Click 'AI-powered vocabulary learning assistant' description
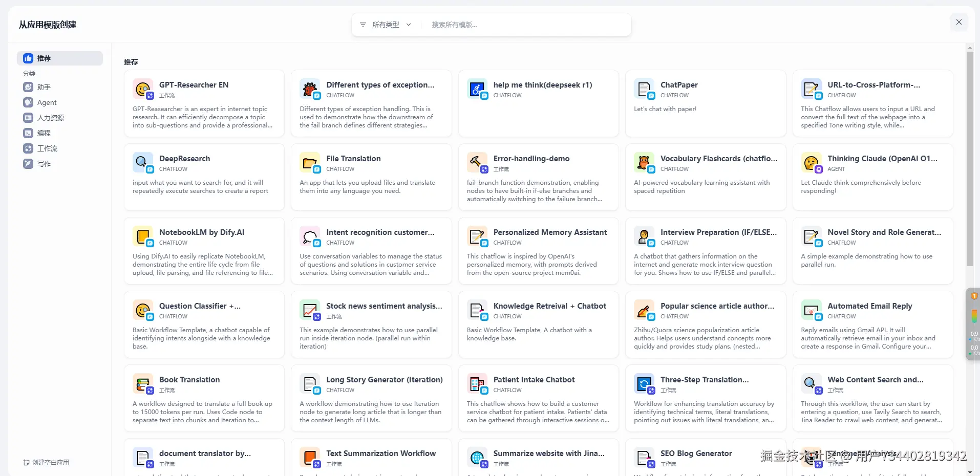 pyautogui.click(x=702, y=187)
